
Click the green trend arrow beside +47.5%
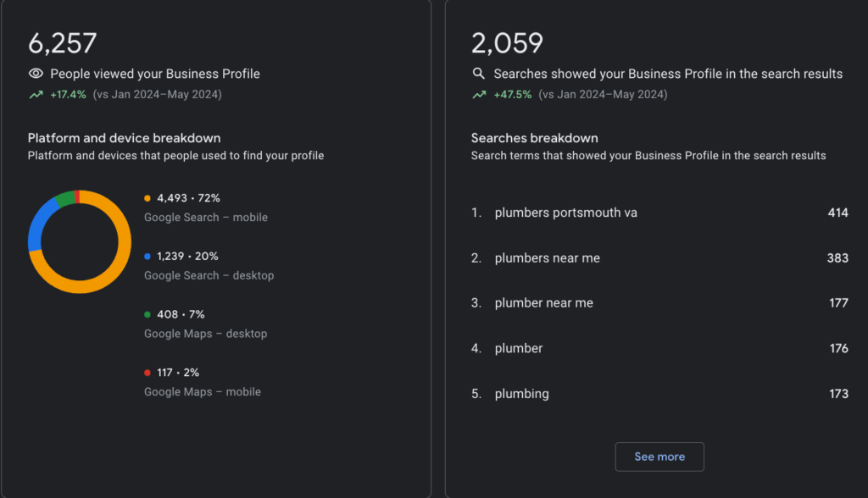point(480,95)
